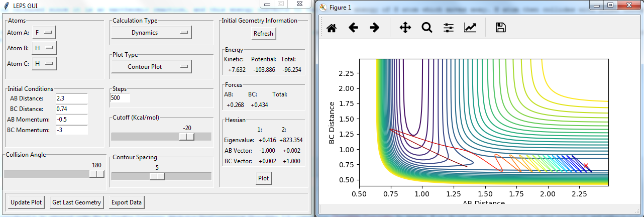Click Get Last Geometry button
Viewport: 644px width, 217px height.
[77, 202]
